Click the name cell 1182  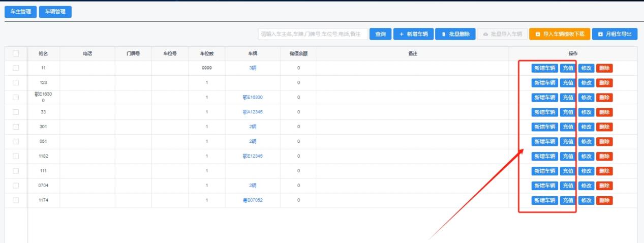click(43, 156)
